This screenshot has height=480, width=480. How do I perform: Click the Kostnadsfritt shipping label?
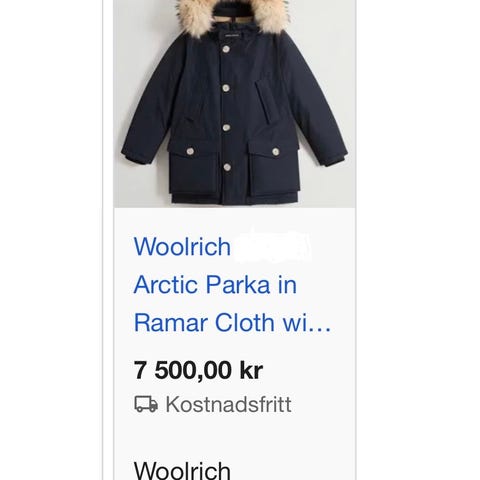[229, 404]
